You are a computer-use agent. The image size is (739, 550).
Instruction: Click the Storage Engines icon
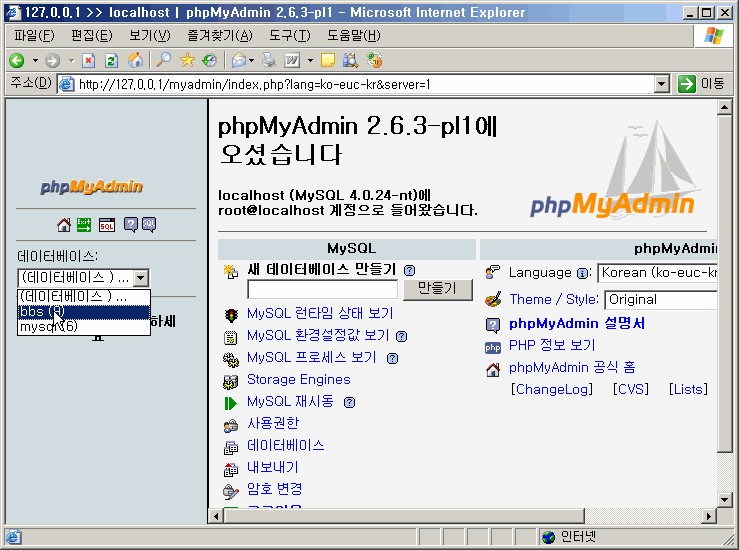coord(230,381)
